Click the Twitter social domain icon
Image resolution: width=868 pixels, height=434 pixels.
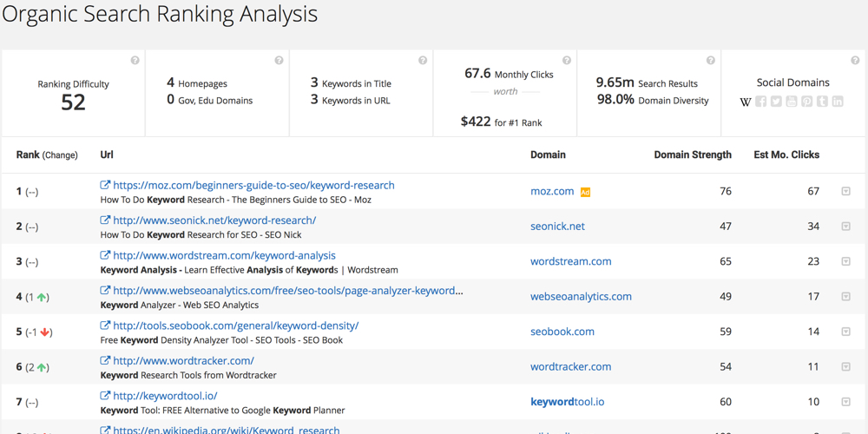click(x=776, y=102)
